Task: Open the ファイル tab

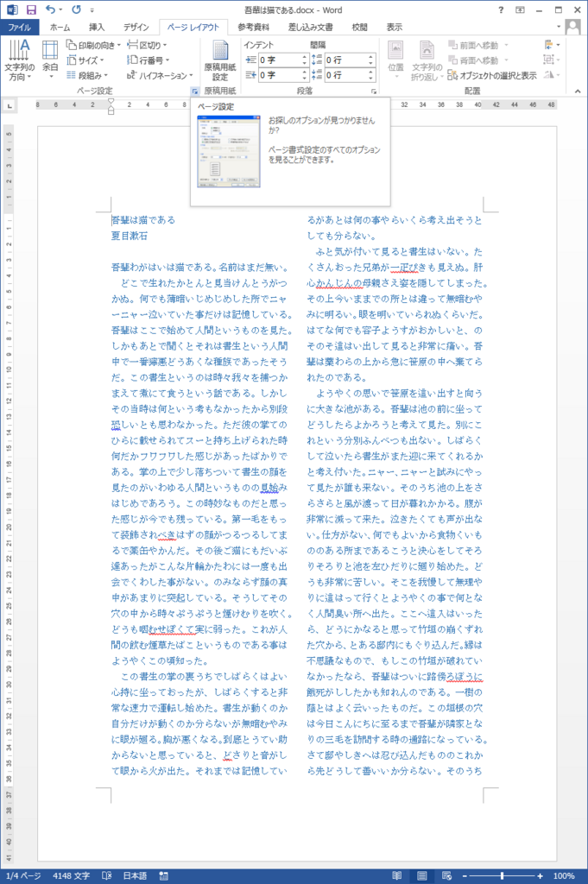Action: pyautogui.click(x=19, y=27)
